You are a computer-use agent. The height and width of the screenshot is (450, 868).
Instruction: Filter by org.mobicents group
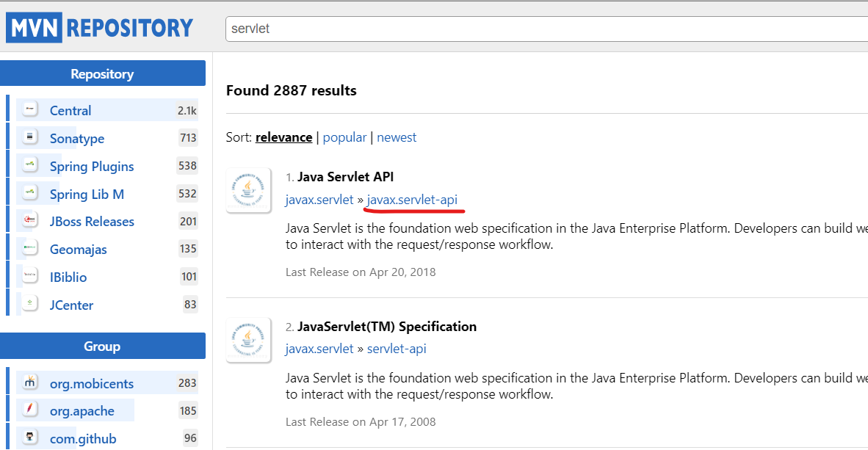click(92, 384)
